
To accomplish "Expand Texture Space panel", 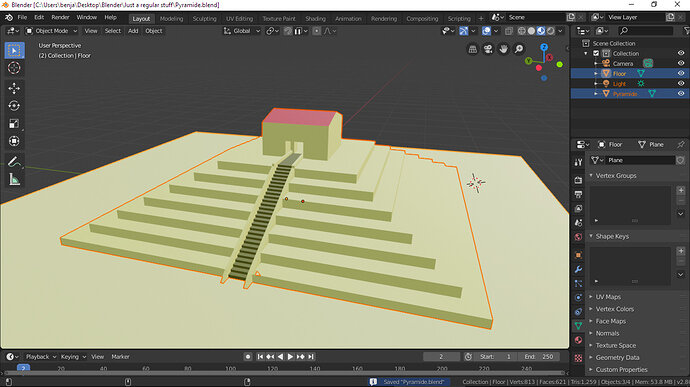I will (616, 346).
